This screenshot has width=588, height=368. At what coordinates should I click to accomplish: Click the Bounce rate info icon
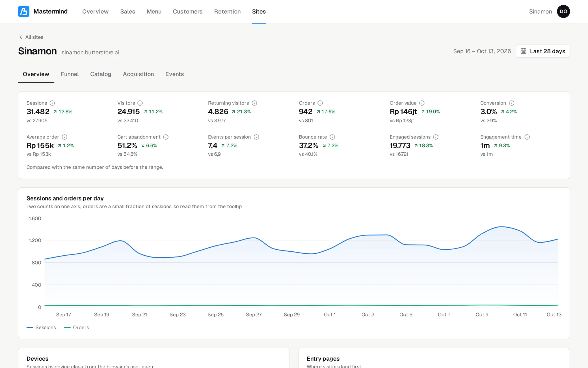tap(332, 137)
